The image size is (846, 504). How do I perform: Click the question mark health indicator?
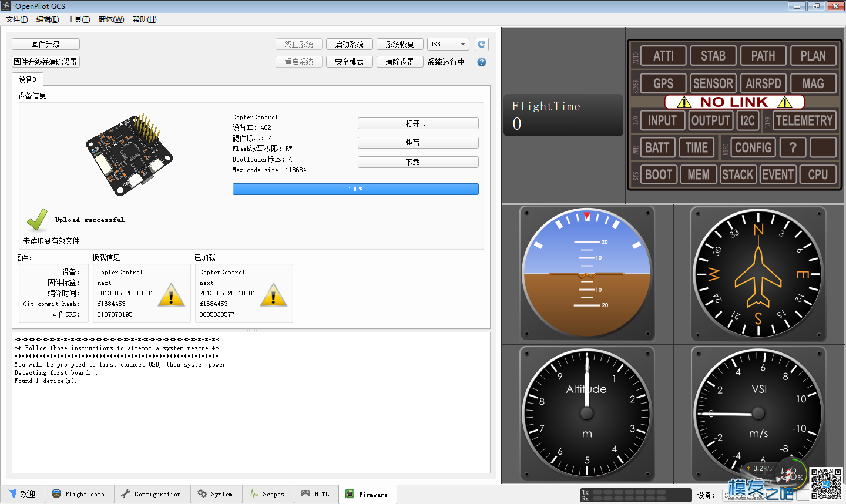793,147
